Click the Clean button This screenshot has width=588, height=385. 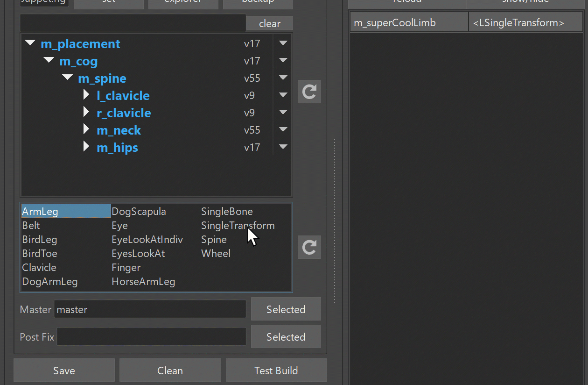(170, 371)
